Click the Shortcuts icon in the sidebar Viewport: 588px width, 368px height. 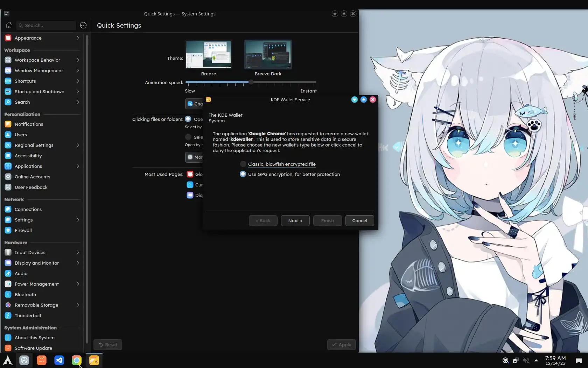[x=8, y=81]
